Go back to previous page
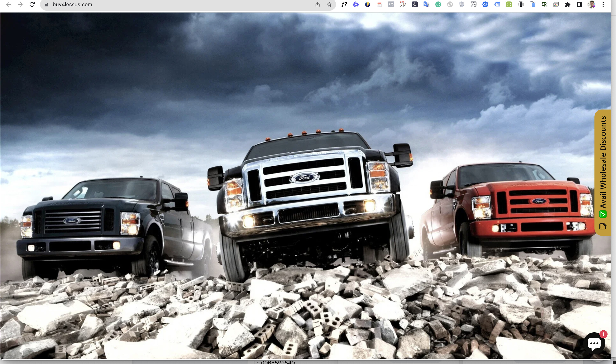Image resolution: width=616 pixels, height=364 pixels. tap(9, 4)
